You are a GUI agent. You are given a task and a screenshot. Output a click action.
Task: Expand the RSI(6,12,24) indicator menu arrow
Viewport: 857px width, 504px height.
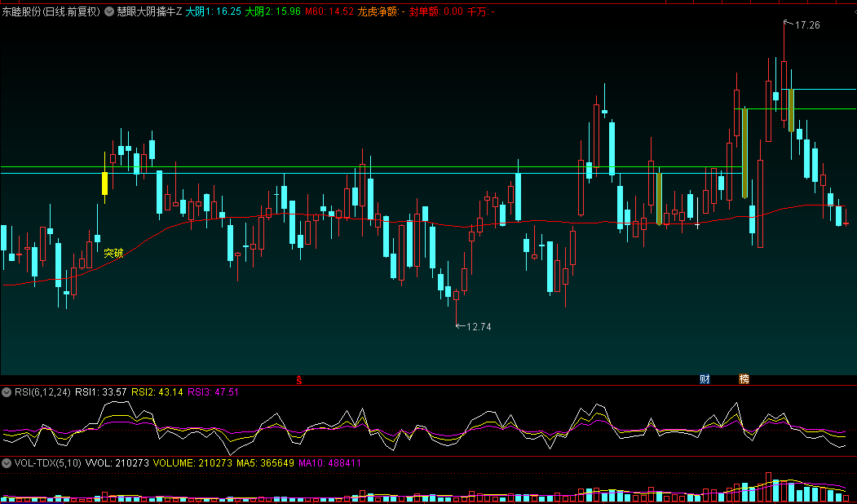coord(7,392)
